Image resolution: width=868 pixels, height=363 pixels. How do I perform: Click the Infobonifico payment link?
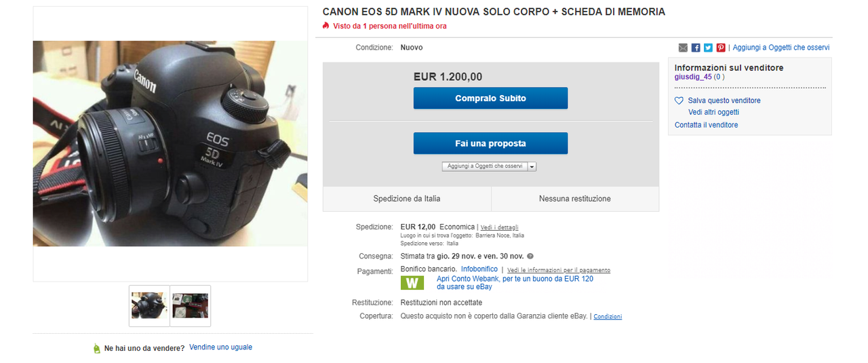point(479,269)
